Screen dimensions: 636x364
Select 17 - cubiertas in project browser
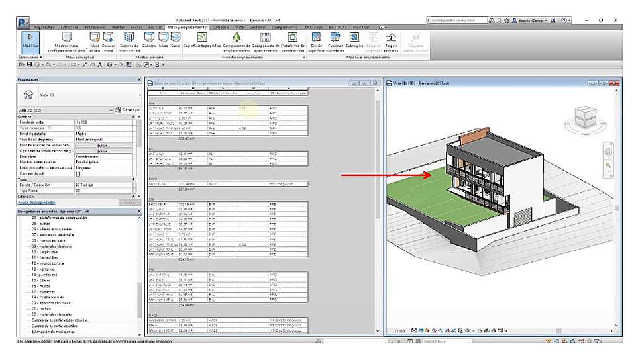(x=44, y=291)
